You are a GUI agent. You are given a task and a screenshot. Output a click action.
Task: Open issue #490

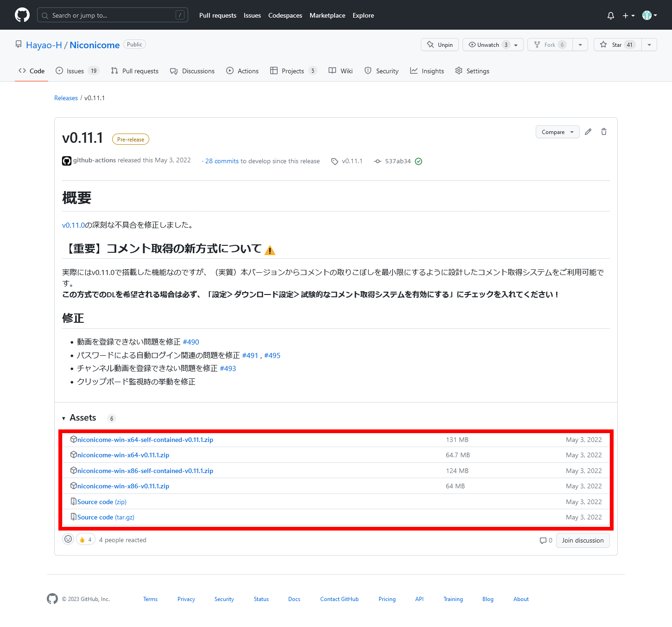(x=191, y=342)
